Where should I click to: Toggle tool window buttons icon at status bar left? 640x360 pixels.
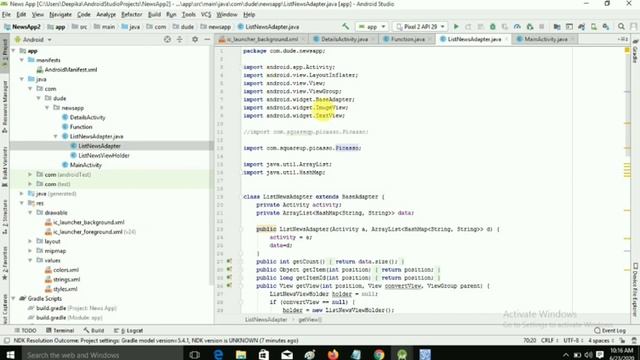[x=6, y=340]
